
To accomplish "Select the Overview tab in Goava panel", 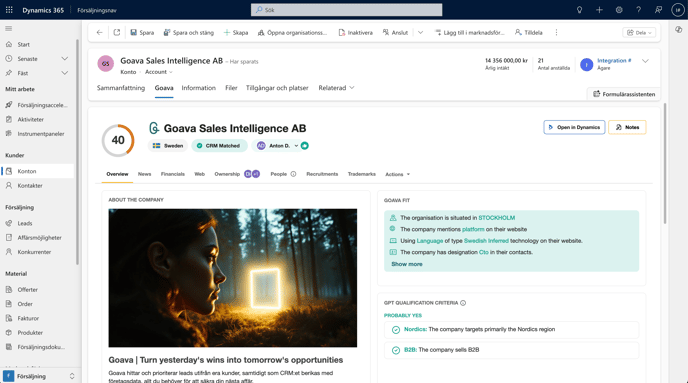I will [x=117, y=174].
